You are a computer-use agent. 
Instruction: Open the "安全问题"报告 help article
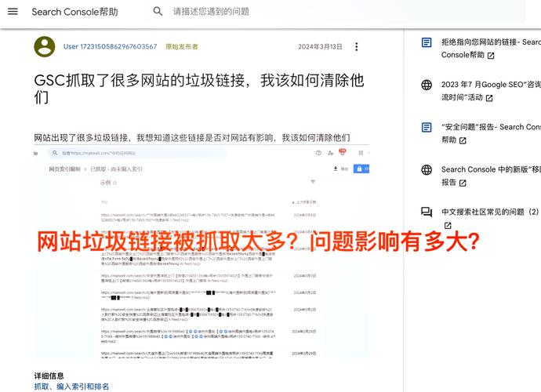coord(491,133)
